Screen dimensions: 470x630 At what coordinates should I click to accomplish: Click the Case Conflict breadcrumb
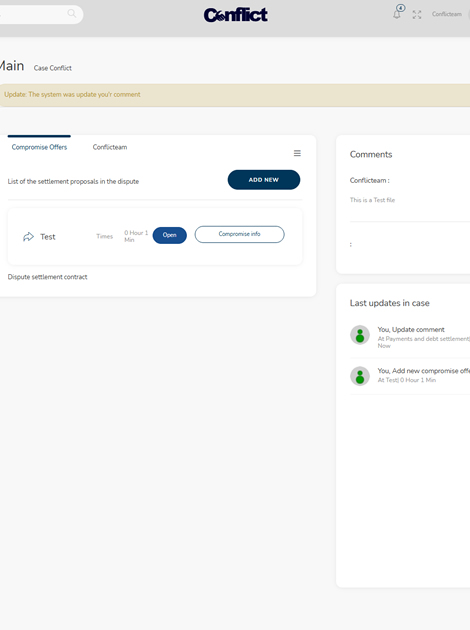(x=53, y=68)
